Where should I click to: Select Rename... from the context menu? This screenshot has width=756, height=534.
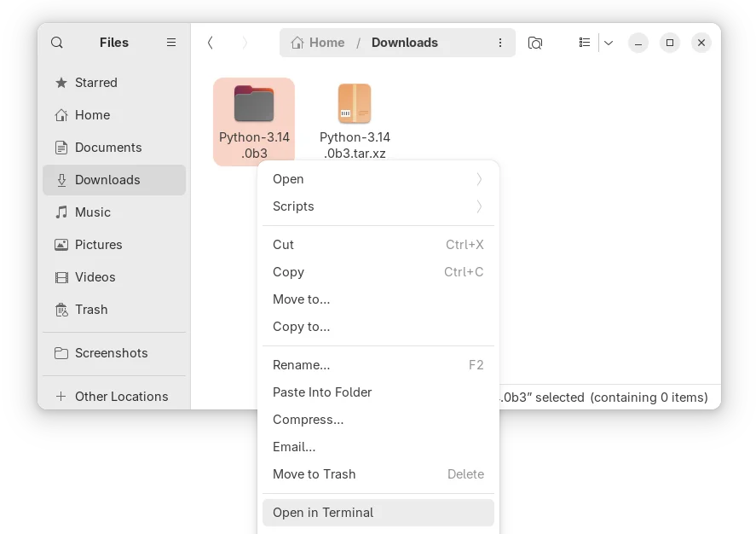pos(378,365)
